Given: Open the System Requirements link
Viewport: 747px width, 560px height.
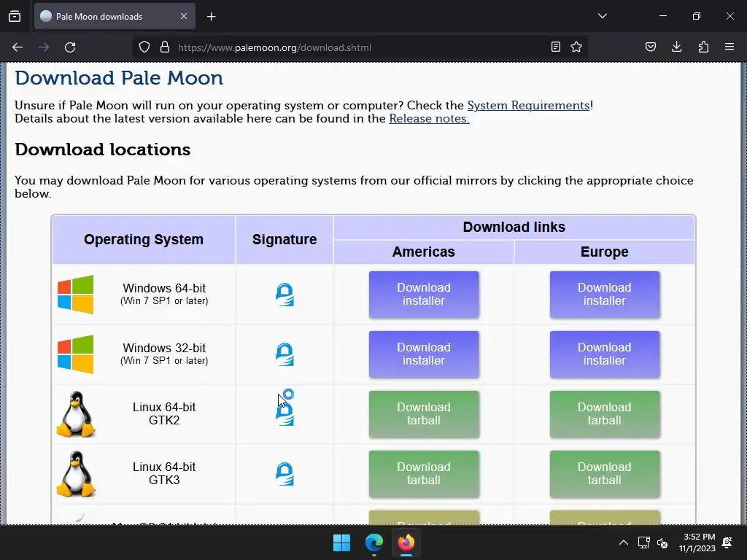Looking at the screenshot, I should coord(528,105).
